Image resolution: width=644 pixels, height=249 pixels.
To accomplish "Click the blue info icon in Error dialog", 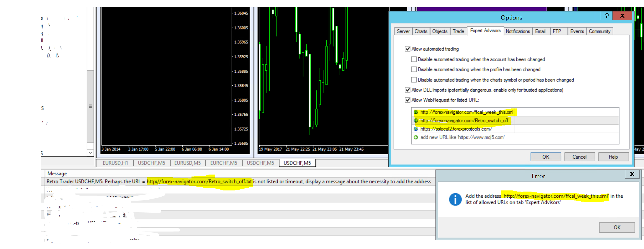I will [455, 199].
